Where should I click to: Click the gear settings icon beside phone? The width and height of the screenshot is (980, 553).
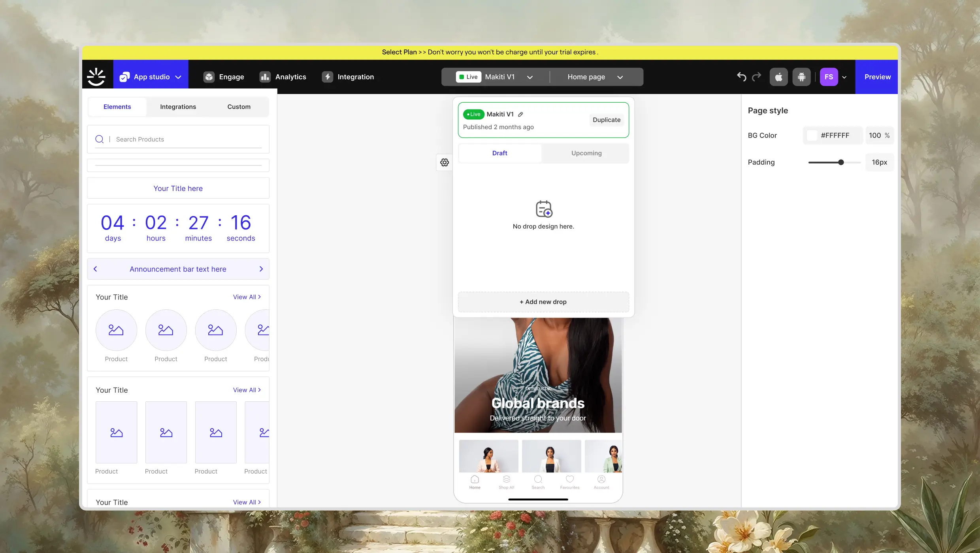coord(445,162)
